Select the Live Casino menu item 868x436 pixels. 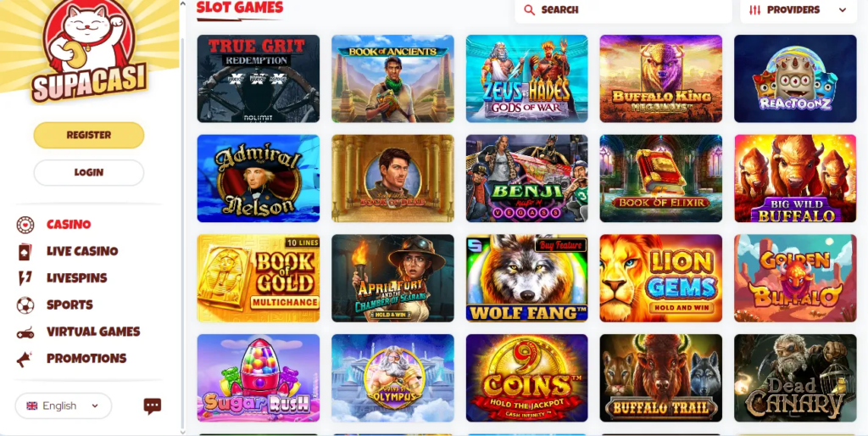(x=82, y=251)
